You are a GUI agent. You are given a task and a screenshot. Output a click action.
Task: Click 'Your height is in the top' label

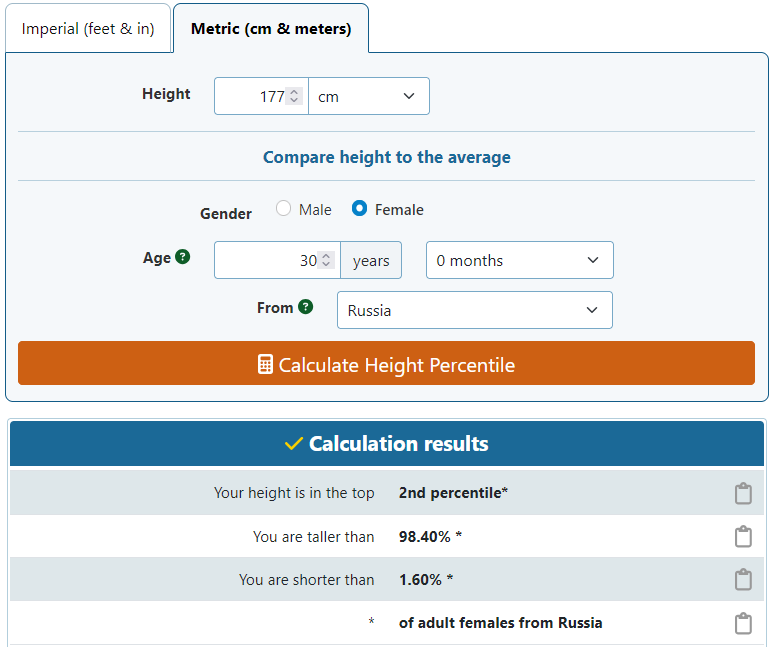[294, 493]
